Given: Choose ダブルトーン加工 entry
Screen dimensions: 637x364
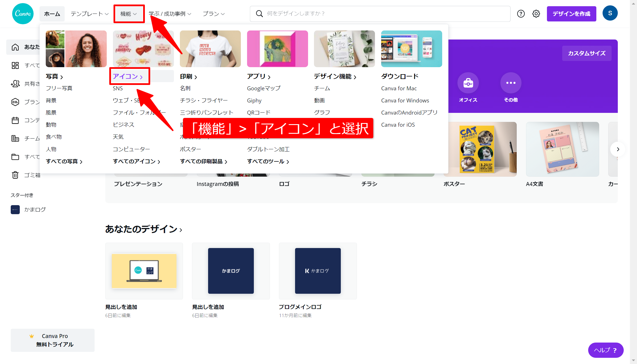Looking at the screenshot, I should (268, 149).
